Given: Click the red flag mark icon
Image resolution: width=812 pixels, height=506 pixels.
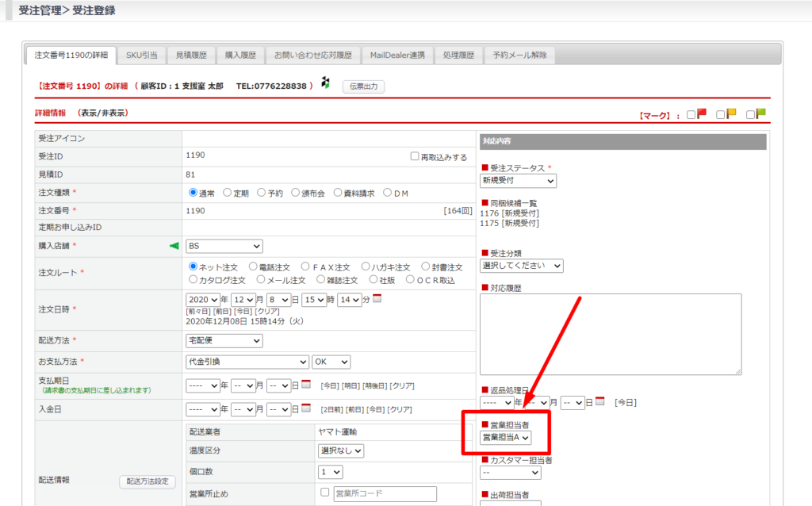Looking at the screenshot, I should point(701,114).
